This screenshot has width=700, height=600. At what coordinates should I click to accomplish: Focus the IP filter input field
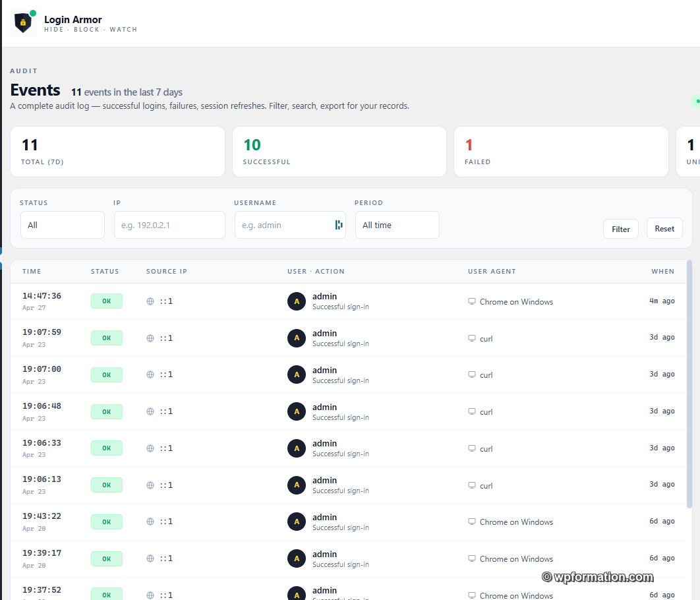point(169,225)
